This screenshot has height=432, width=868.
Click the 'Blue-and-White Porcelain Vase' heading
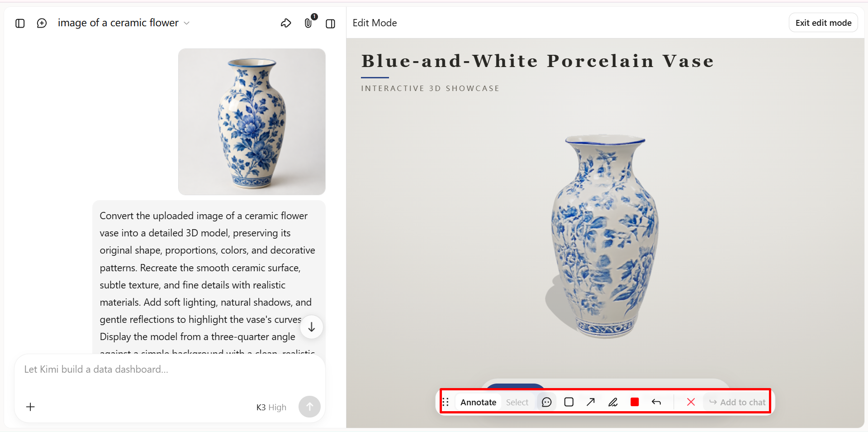click(537, 61)
